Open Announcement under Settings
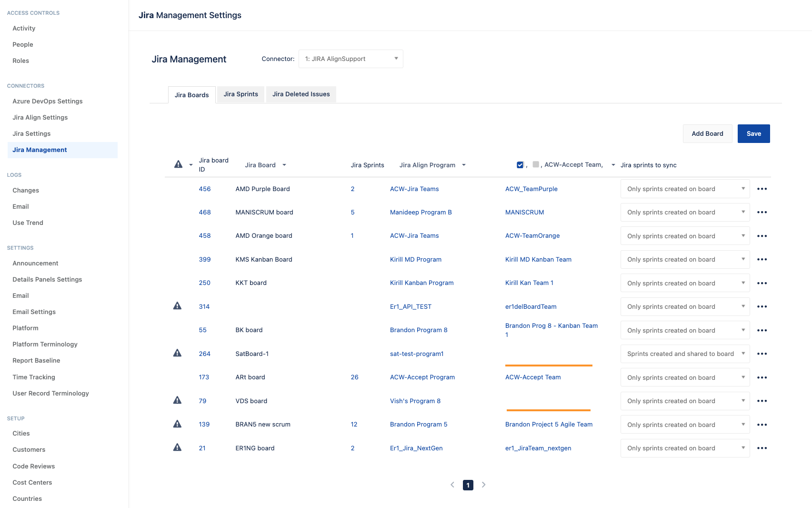 35,264
